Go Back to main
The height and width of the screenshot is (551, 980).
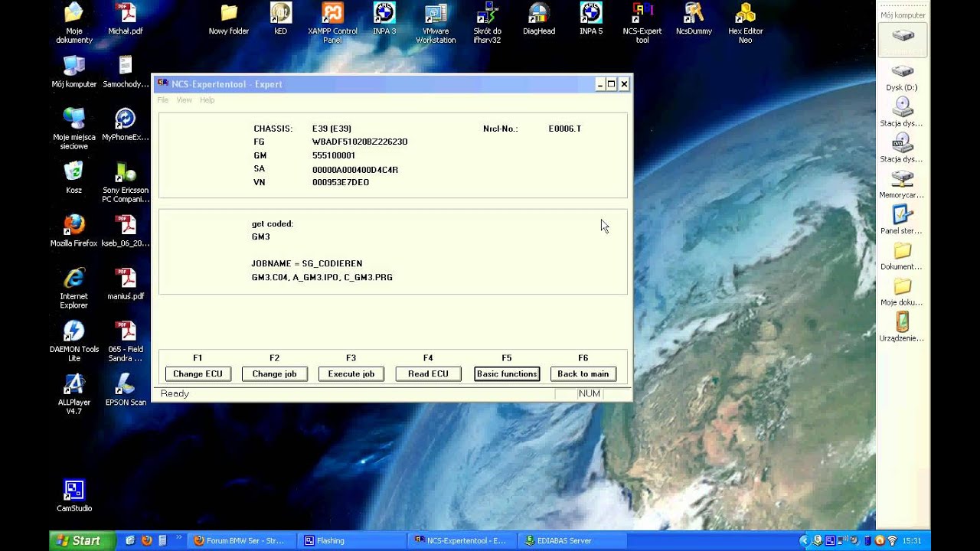[x=583, y=373]
